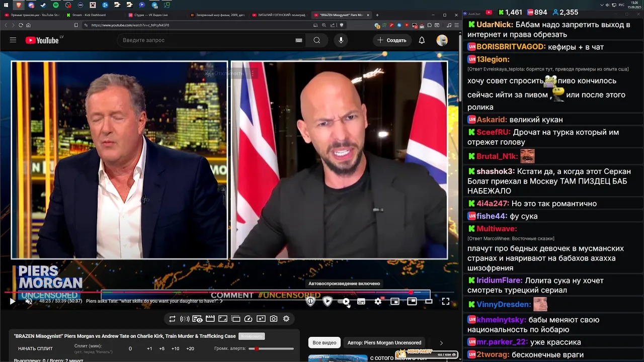Add +20 minutes to split

[190, 348]
